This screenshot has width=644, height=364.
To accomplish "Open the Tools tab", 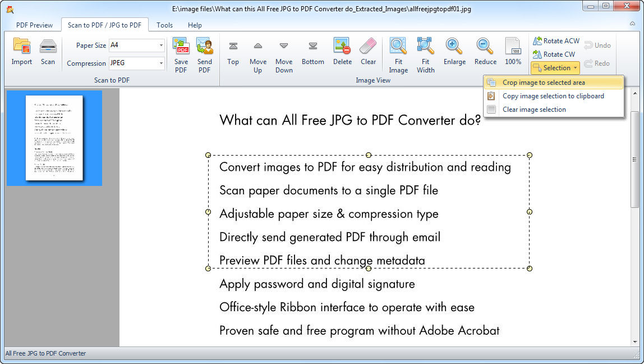I will (165, 25).
